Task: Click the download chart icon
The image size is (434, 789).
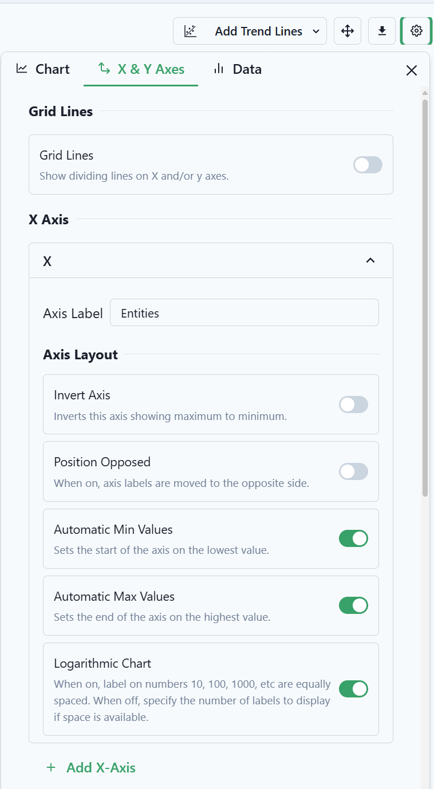Action: (382, 31)
